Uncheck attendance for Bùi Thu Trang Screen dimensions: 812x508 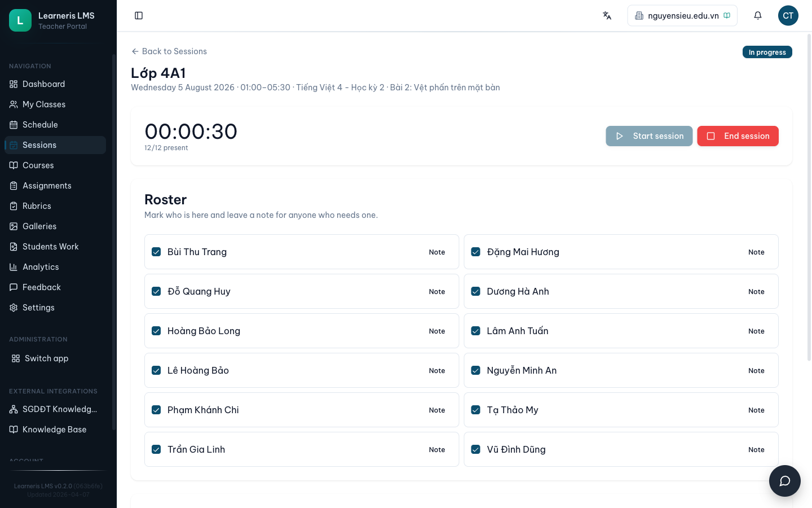coord(156,252)
